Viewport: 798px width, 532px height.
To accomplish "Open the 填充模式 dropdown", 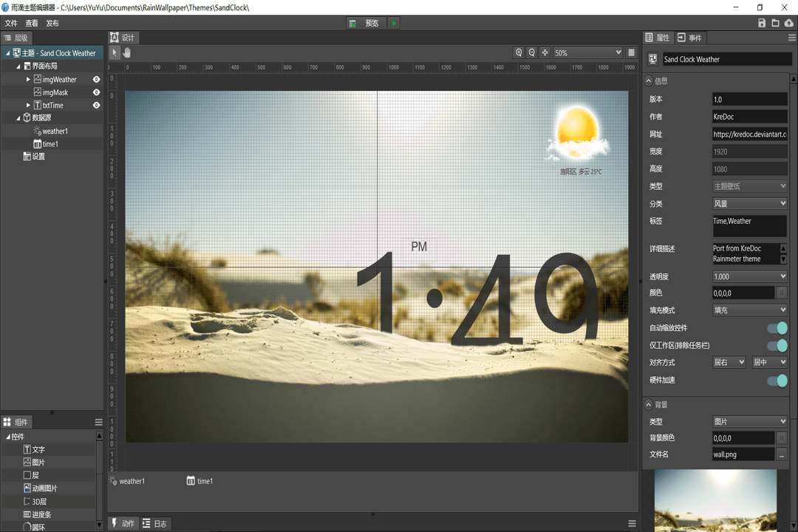I will (749, 310).
